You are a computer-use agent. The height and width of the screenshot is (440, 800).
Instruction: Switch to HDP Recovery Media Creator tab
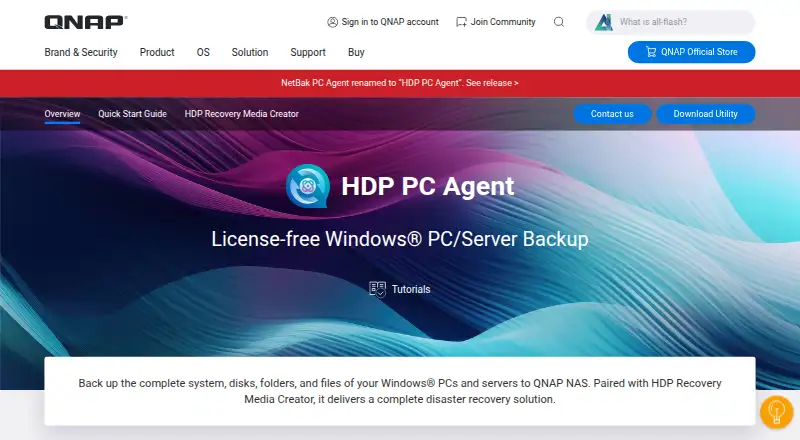241,114
